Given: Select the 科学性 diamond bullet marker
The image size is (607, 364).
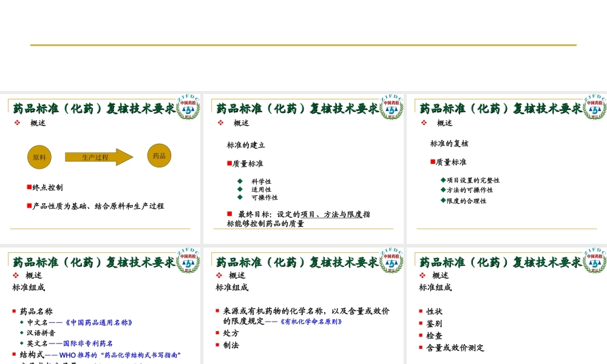Looking at the screenshot, I should click(240, 180).
